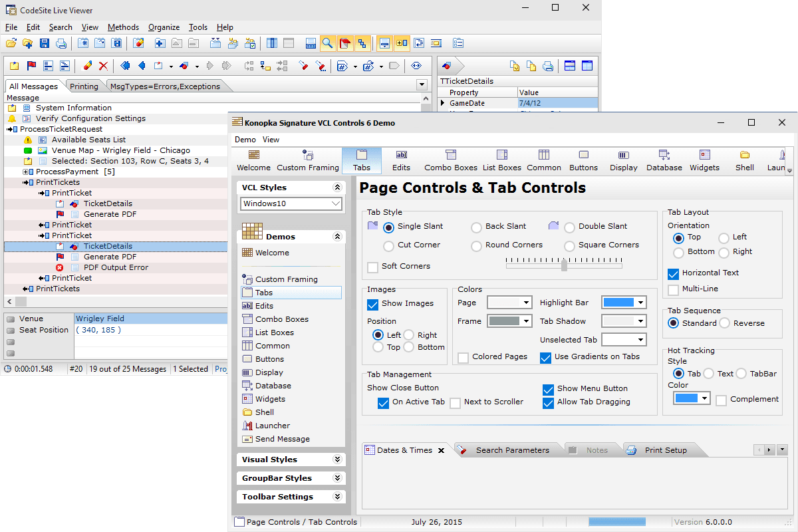Expand the Toolbar Settings group
The image size is (798, 532).
(337, 497)
